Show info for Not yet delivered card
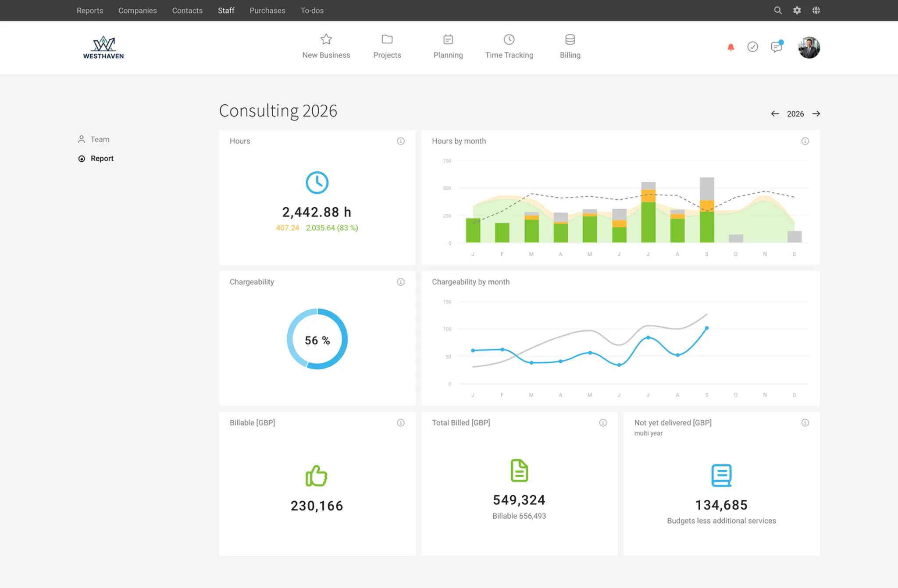898x588 pixels. click(x=805, y=423)
